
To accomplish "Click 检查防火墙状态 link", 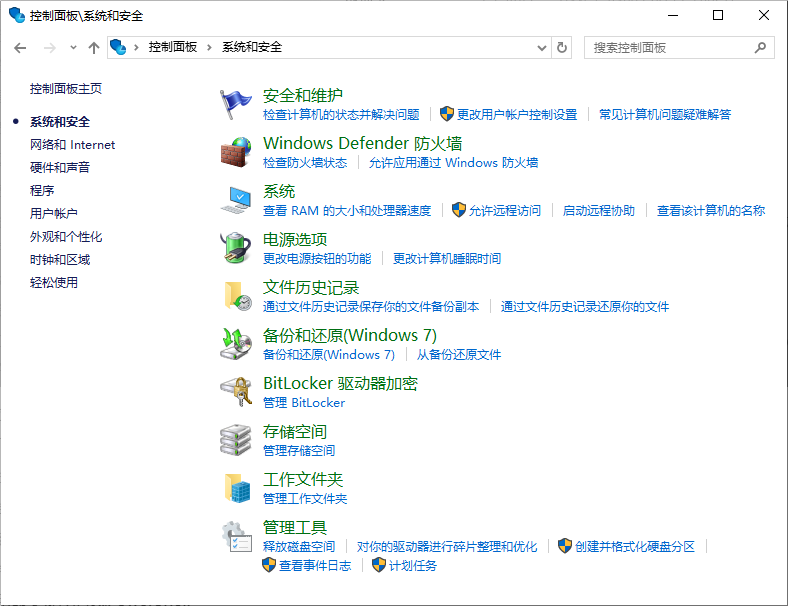I will 305,163.
